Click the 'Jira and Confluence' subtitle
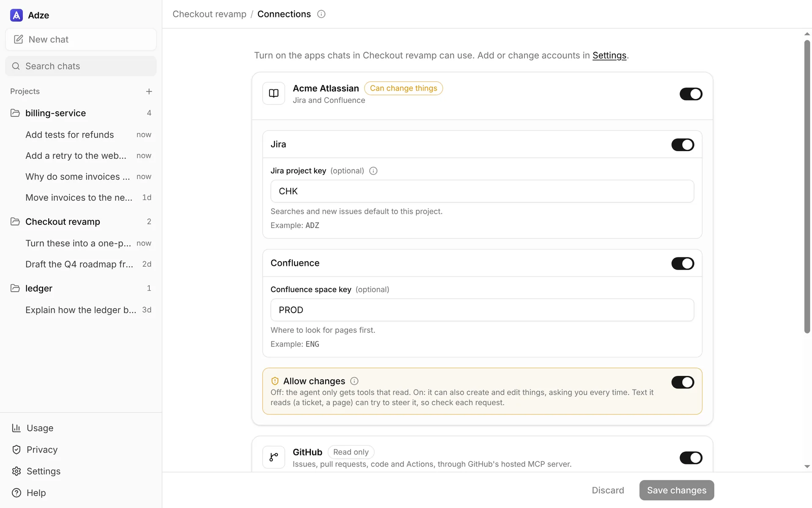 329,100
